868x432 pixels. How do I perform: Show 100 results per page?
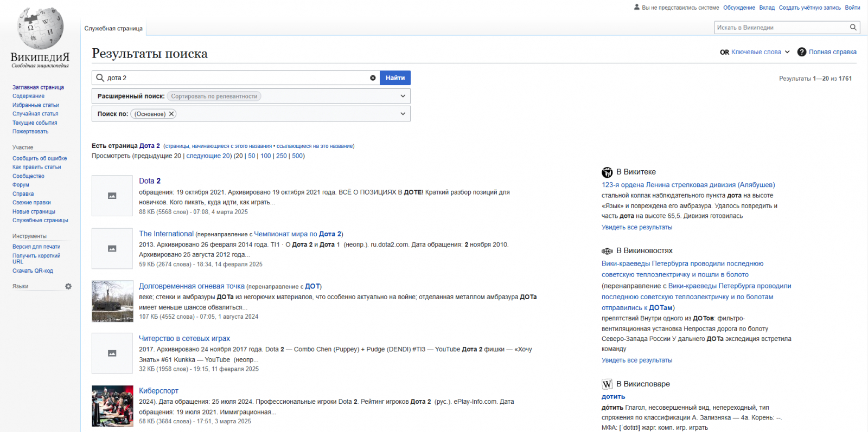[x=265, y=156]
